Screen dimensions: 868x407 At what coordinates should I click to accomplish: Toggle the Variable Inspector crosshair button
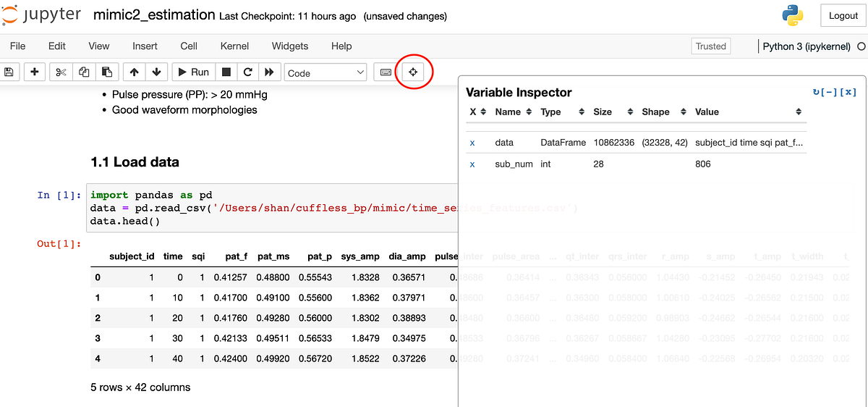413,72
